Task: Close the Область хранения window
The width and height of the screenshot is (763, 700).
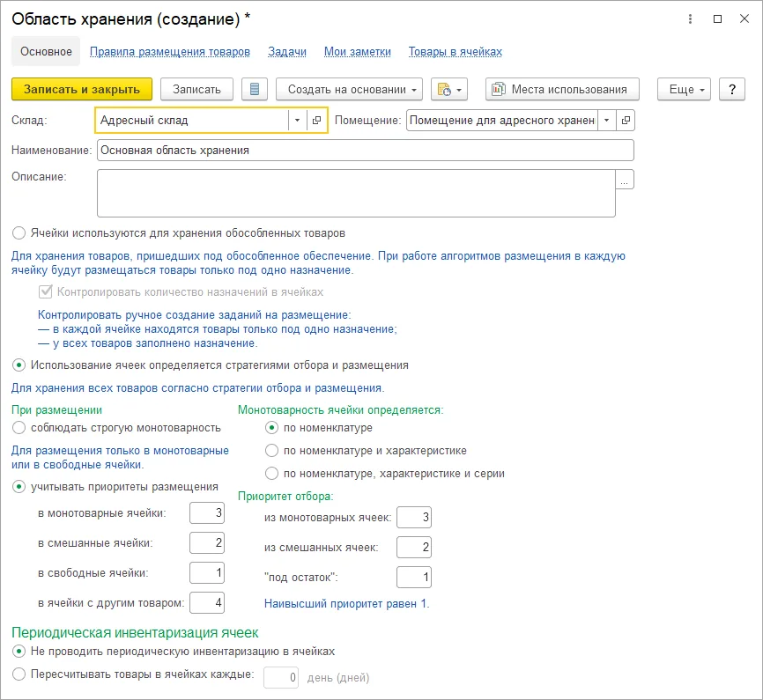Action: point(744,19)
